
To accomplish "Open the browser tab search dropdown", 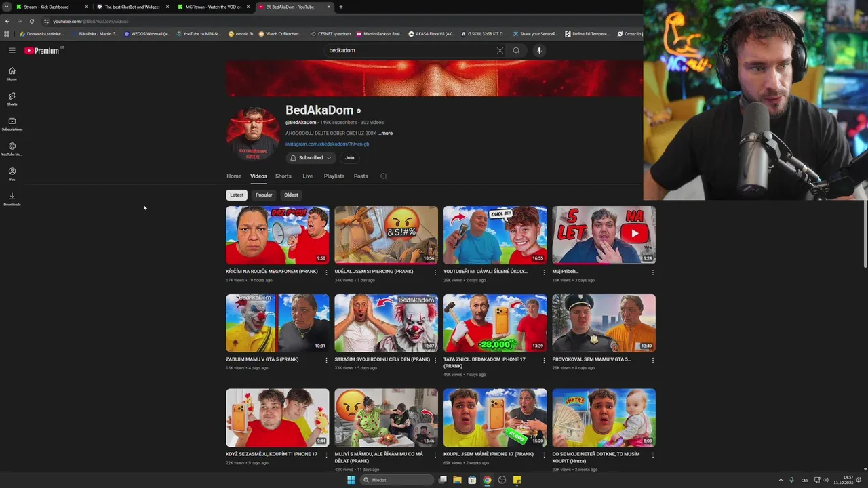I will (x=6, y=7).
